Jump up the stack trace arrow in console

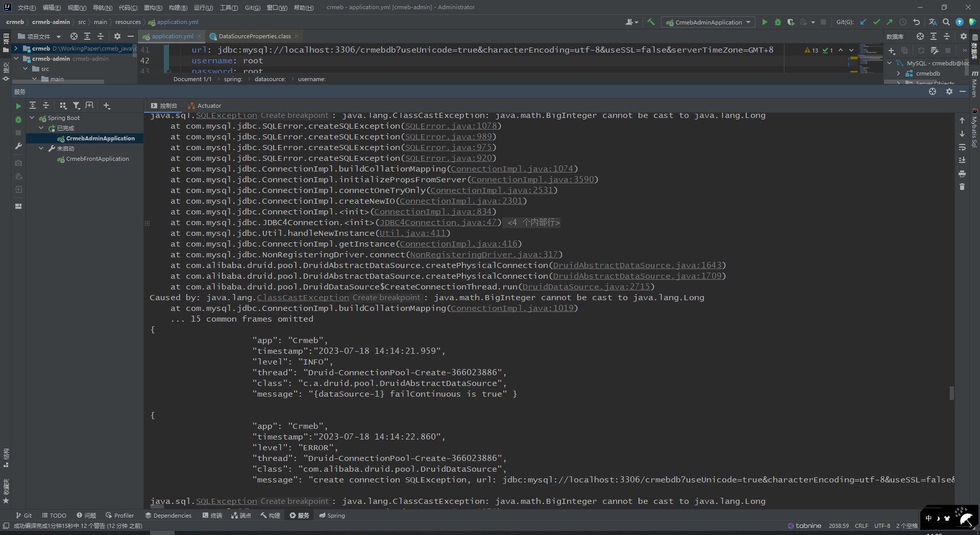coord(962,120)
